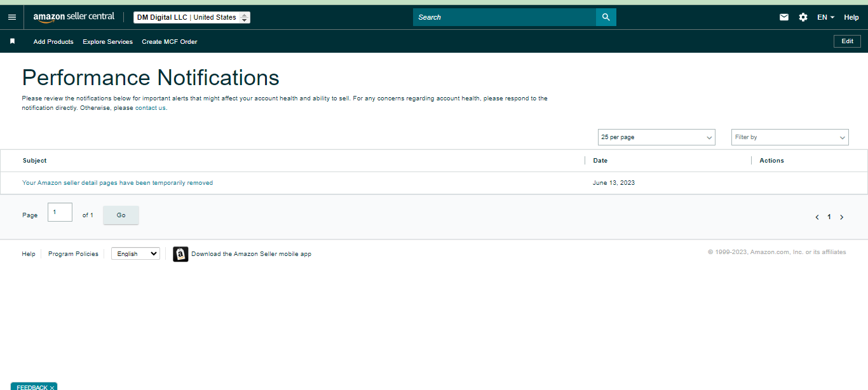Open the DM Digital LLC account switcher
Screen dimensions: 868x390
(192, 17)
